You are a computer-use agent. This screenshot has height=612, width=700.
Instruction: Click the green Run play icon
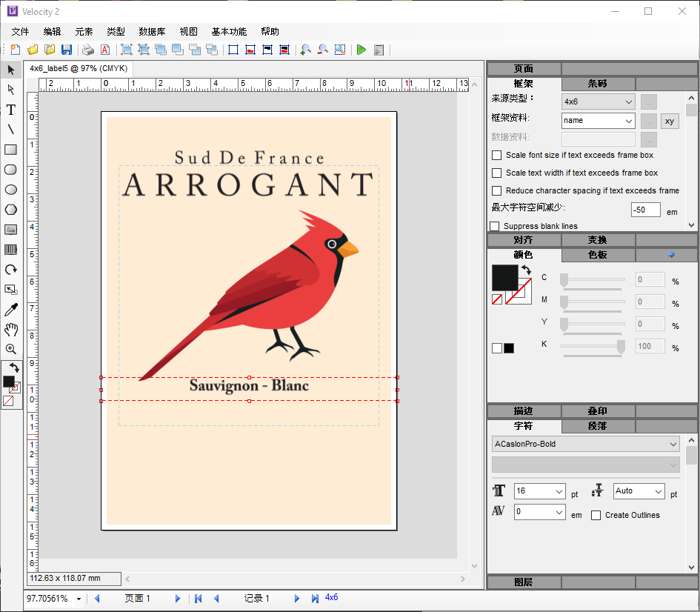coord(361,50)
